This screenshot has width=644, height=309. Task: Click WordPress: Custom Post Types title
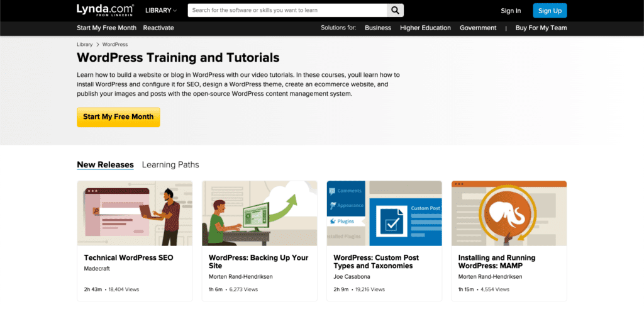click(x=376, y=262)
